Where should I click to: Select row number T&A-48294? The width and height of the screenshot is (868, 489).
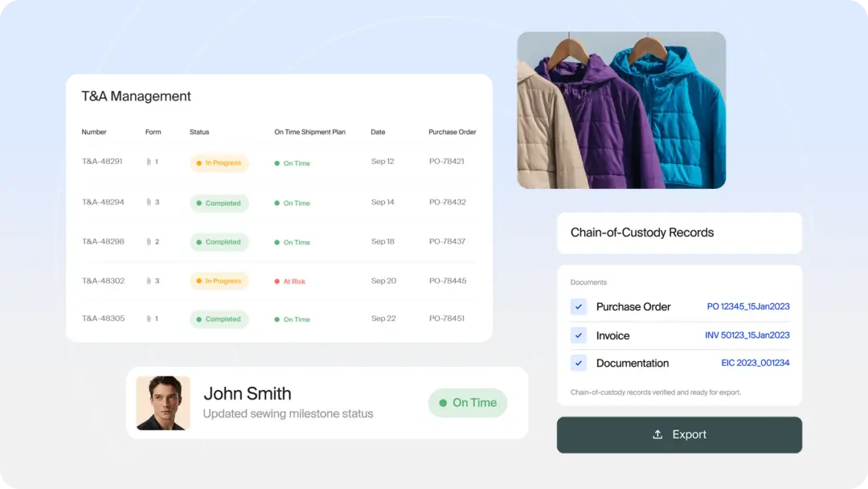click(103, 202)
